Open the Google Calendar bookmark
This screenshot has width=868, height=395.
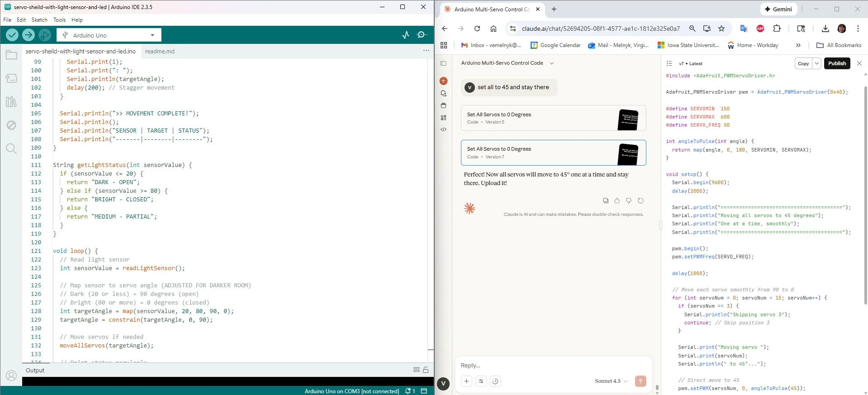point(555,45)
